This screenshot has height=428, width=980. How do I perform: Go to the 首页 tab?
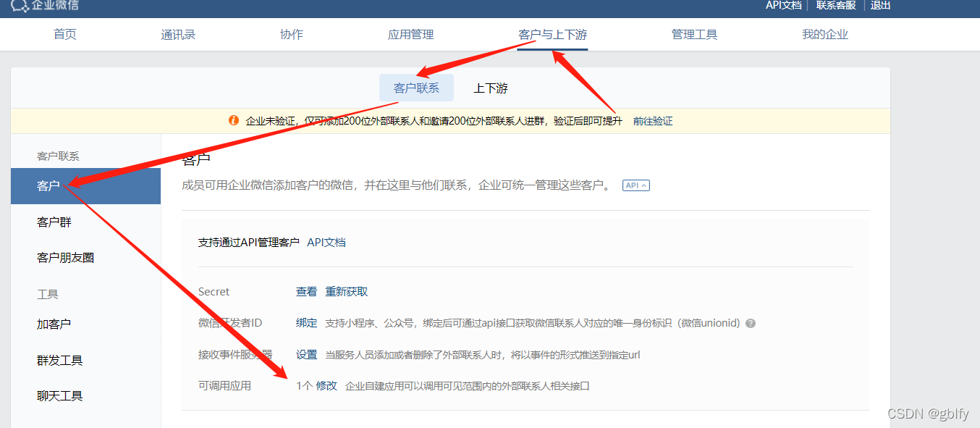(65, 34)
